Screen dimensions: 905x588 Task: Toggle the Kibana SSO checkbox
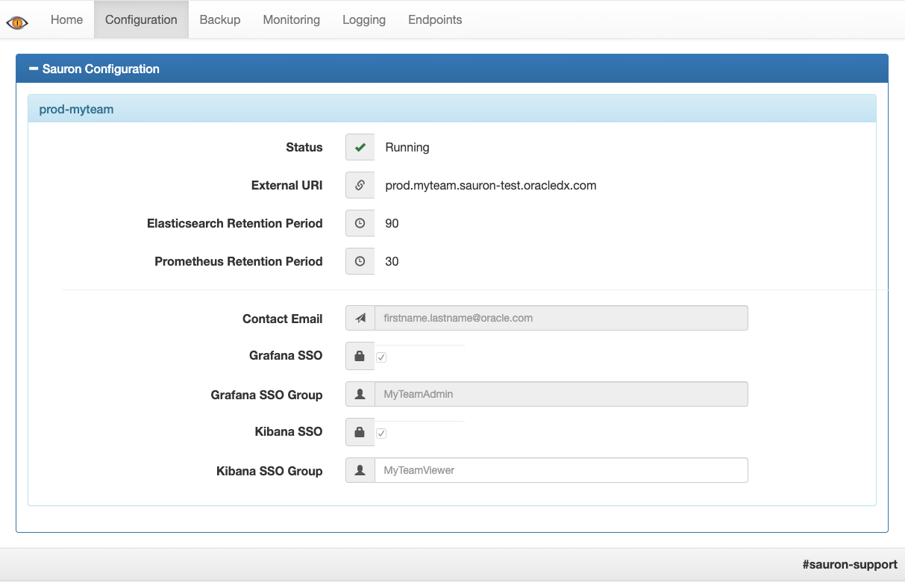[x=381, y=434]
